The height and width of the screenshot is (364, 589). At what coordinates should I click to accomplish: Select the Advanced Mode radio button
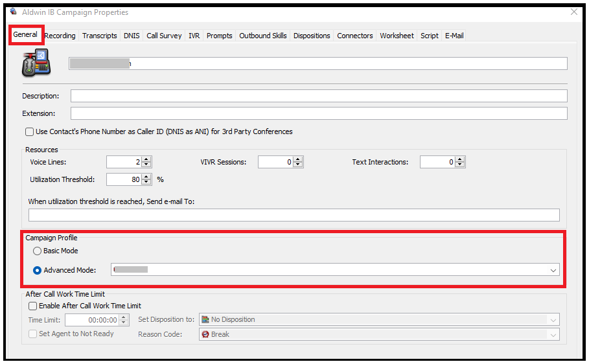pos(37,271)
